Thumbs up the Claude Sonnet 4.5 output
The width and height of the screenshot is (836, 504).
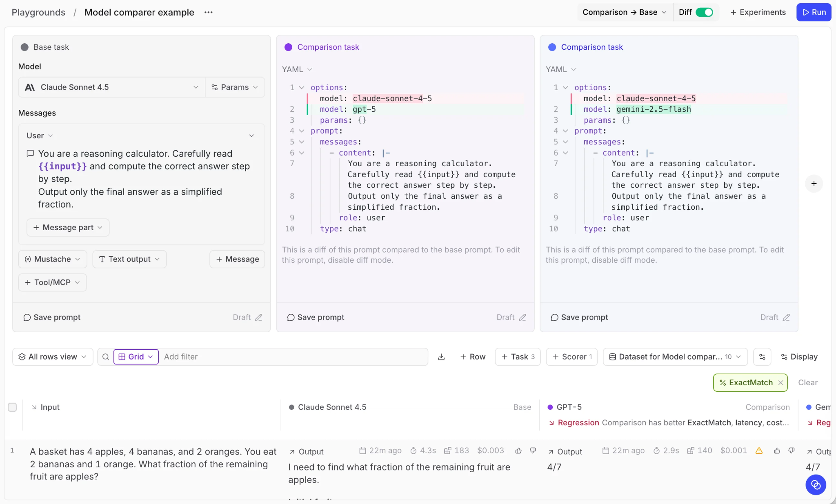pos(518,451)
